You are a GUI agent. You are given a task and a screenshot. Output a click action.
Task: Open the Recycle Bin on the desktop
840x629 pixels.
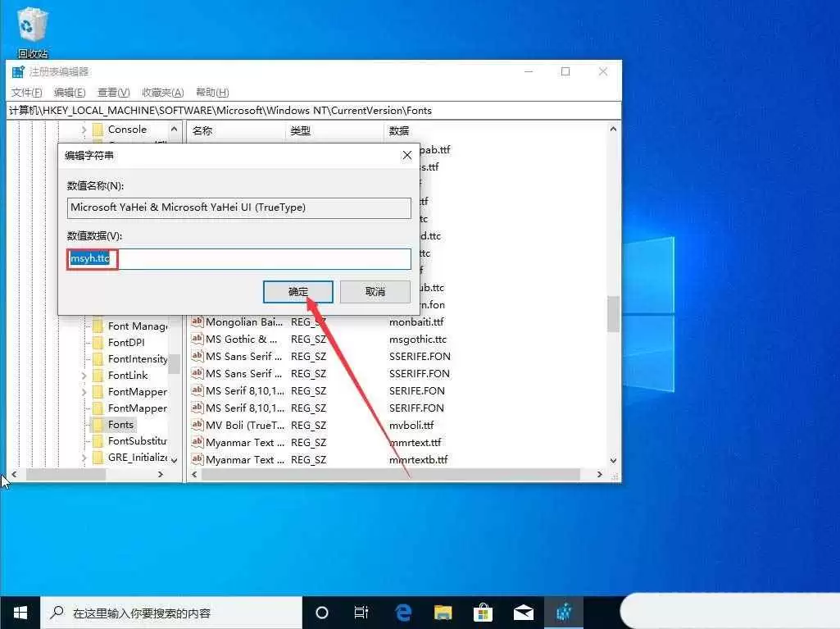[x=31, y=25]
